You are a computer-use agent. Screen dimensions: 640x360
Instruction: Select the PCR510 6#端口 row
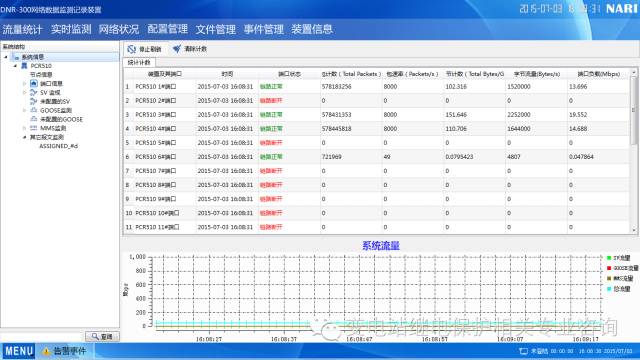pos(376,157)
